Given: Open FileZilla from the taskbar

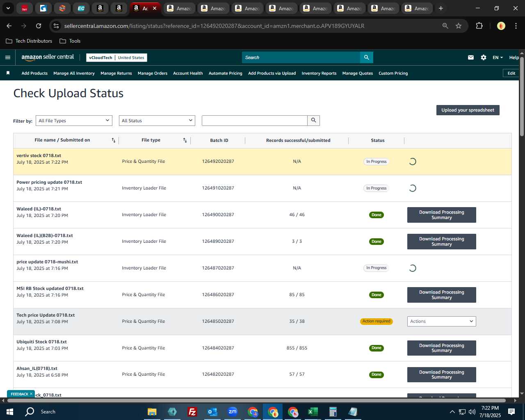Looking at the screenshot, I should [x=192, y=412].
